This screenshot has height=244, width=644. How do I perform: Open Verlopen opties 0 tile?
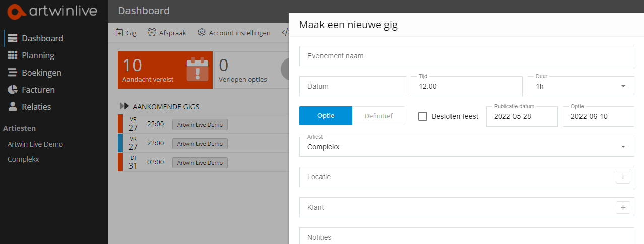[x=252, y=70]
